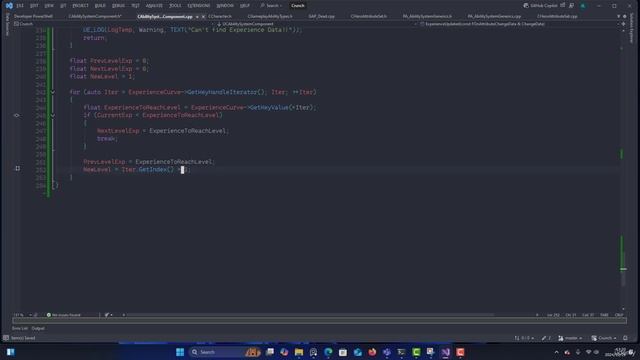This screenshot has width=640, height=360.
Task: Open the Window menu
Action: [225, 6]
